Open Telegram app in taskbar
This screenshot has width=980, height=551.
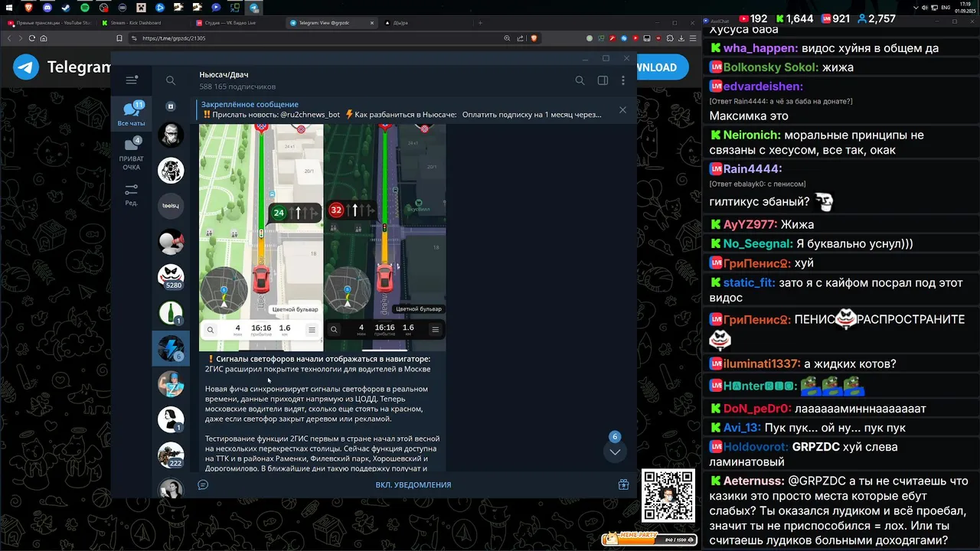pyautogui.click(x=254, y=7)
